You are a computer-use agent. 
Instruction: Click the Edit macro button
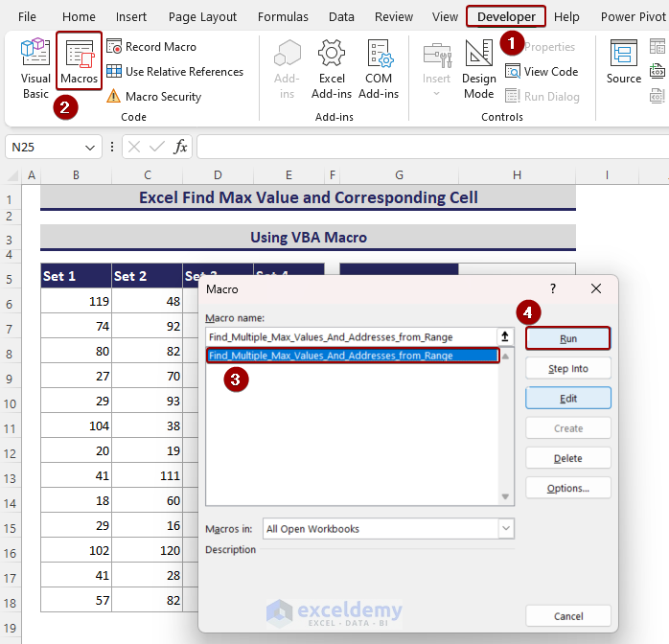click(x=567, y=399)
